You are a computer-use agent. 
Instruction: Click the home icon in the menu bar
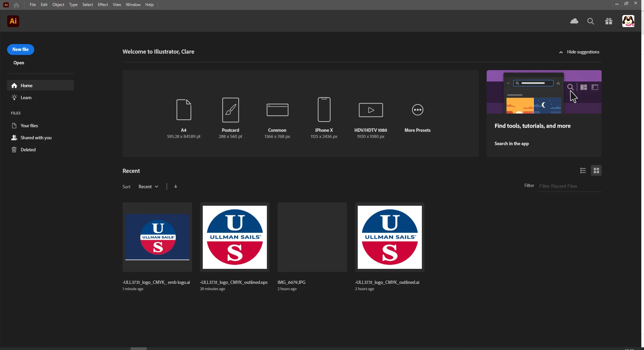click(16, 5)
